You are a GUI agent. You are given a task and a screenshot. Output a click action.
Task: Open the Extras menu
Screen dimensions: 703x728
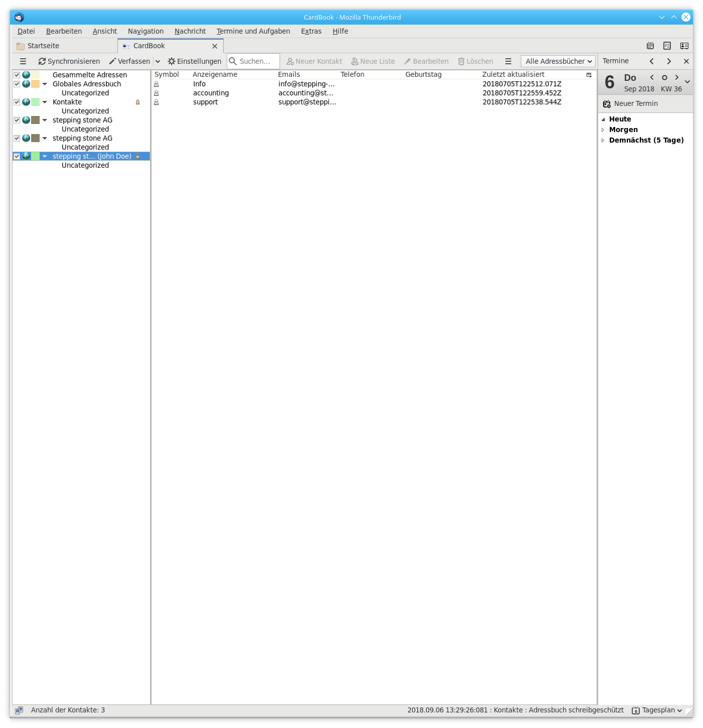click(311, 31)
